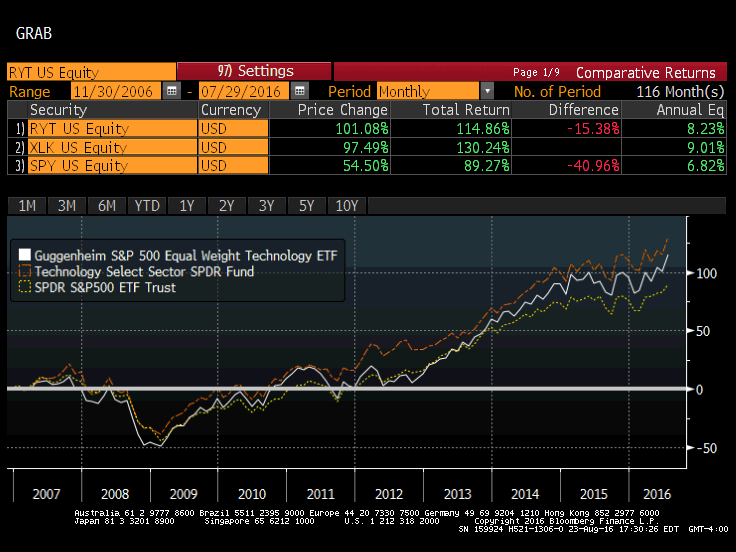The width and height of the screenshot is (736, 552).
Task: Click the 100 mark on the y-axis
Action: [x=706, y=273]
